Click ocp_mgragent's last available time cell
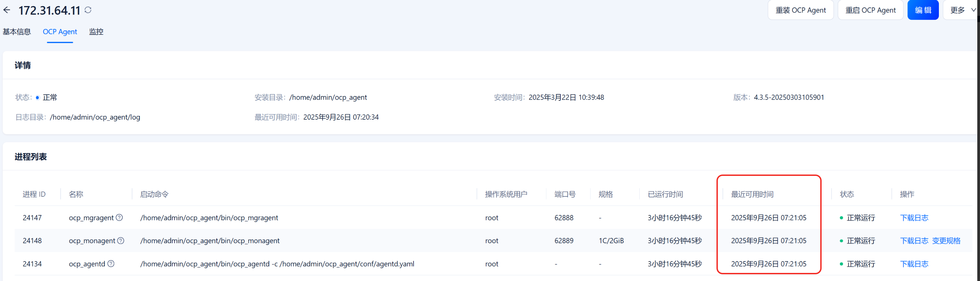The height and width of the screenshot is (281, 980). pos(768,218)
